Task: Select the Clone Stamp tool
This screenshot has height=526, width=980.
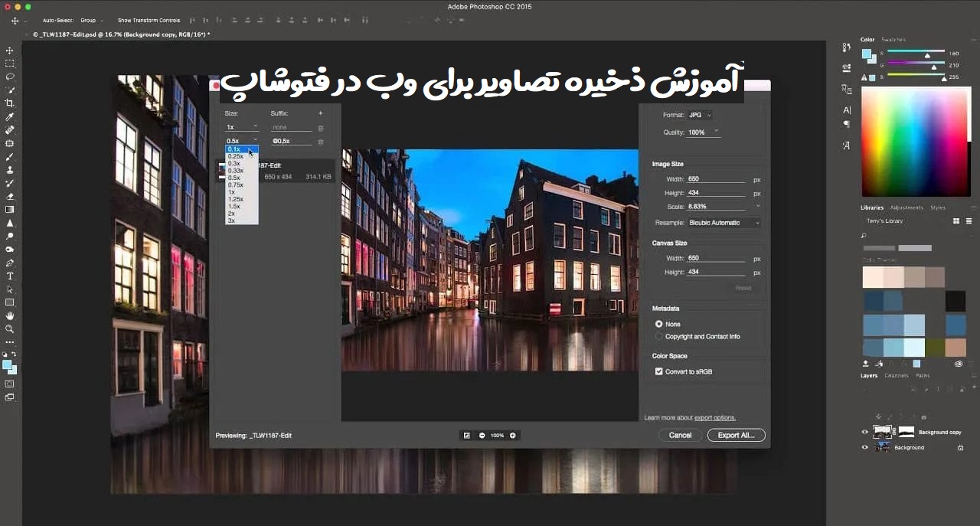Action: pos(10,170)
